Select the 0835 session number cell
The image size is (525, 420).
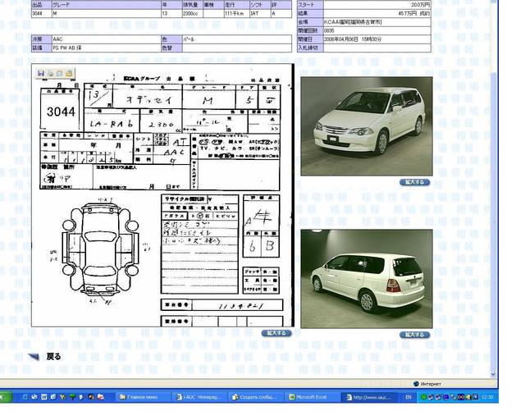377,30
